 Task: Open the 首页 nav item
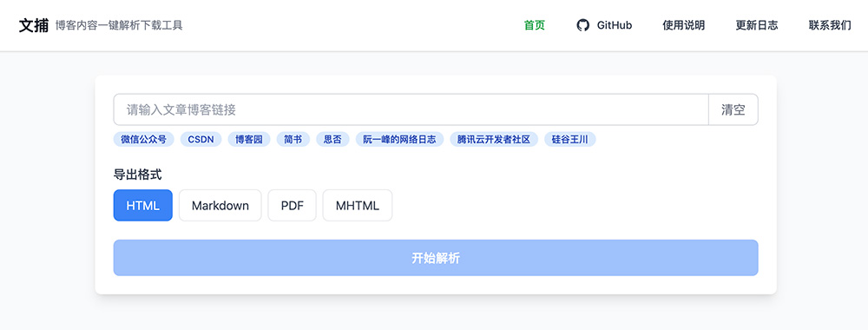535,25
